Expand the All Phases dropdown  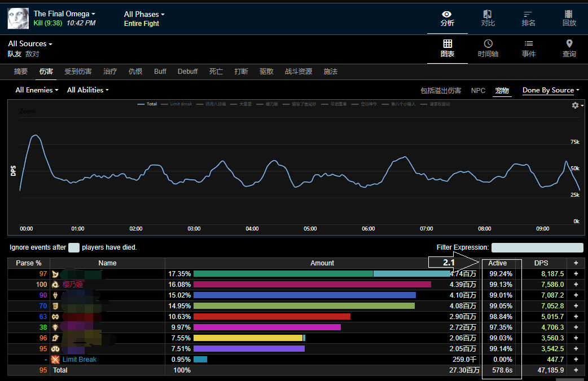point(144,14)
